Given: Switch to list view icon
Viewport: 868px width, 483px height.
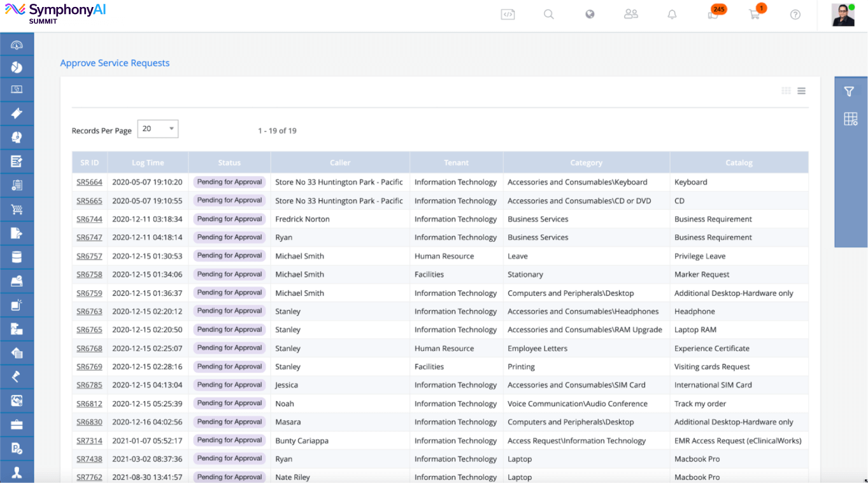Looking at the screenshot, I should 801,91.
